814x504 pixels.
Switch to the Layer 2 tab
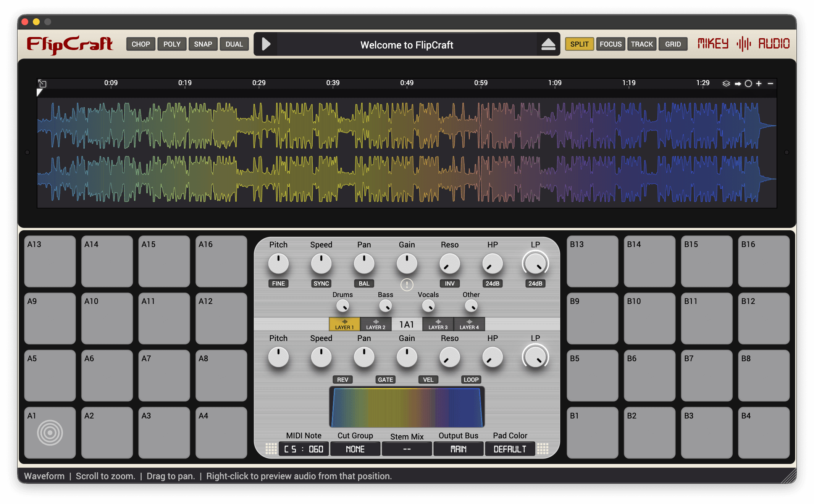376,324
